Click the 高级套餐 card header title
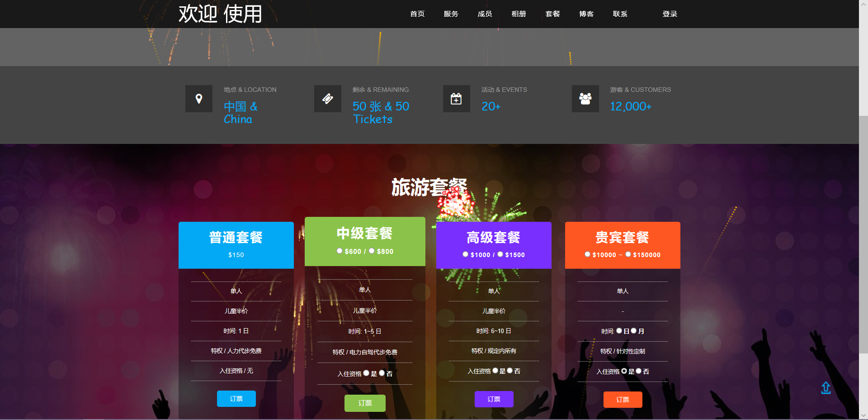The width and height of the screenshot is (868, 420). tap(494, 238)
